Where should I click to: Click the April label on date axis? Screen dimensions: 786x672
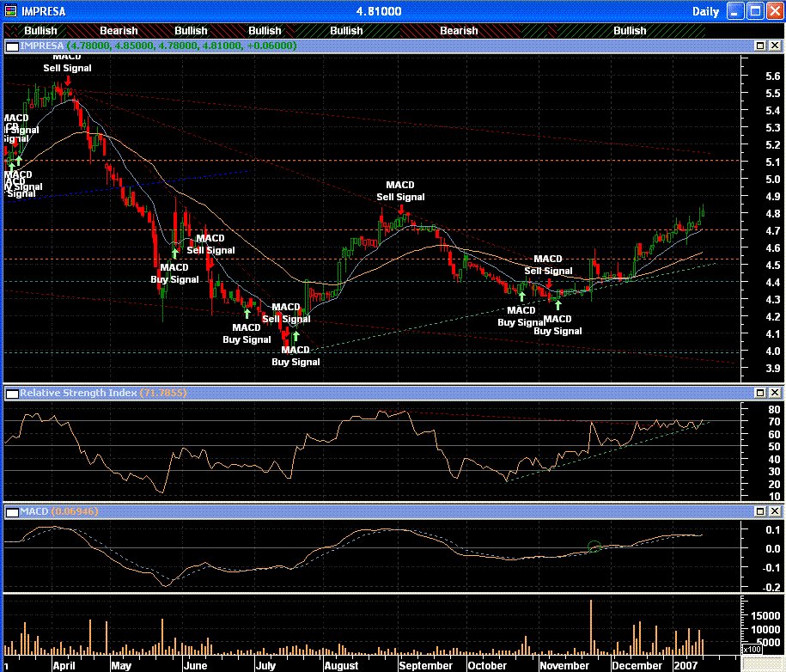64,665
